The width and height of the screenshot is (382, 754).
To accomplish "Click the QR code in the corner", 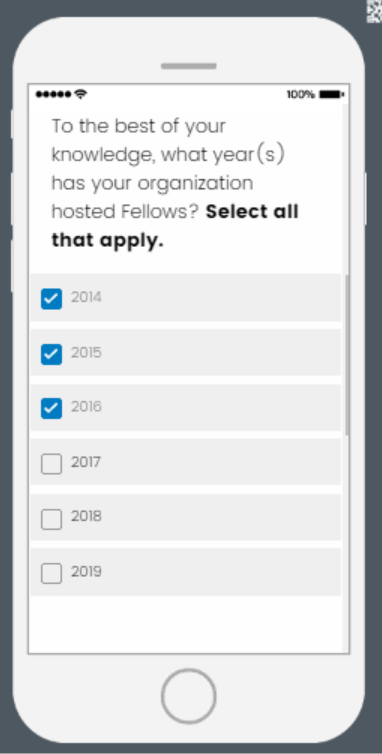I will (374, 11).
